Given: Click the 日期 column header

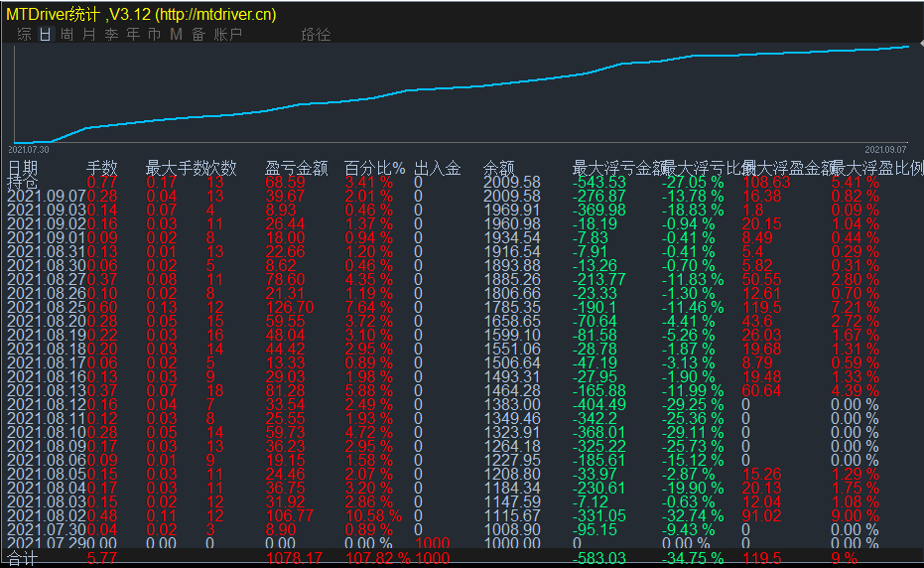Looking at the screenshot, I should [23, 169].
